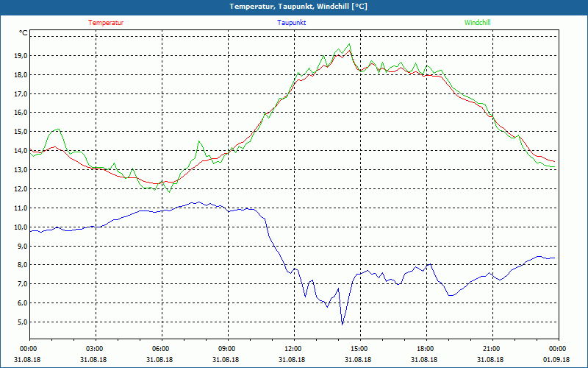Viewport: 588px width, 368px height.
Task: Click the 12:00 time axis label
Action: tap(294, 349)
